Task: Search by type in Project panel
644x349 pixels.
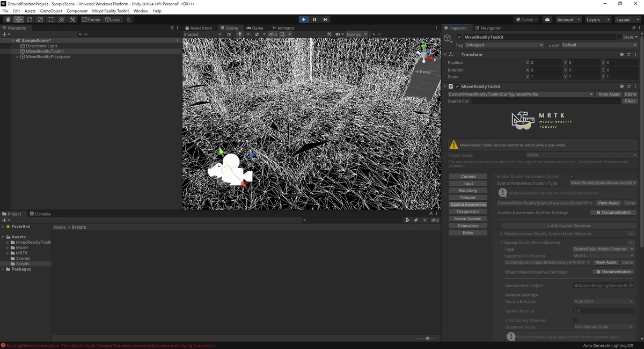Action: click(x=407, y=220)
